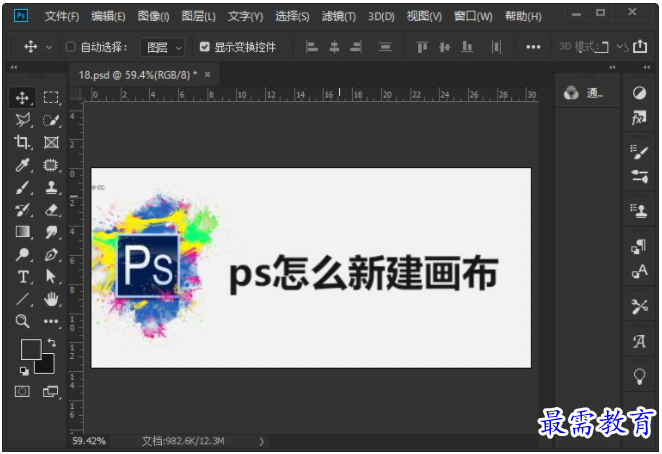
Task: Select the Brush tool
Action: [x=22, y=187]
